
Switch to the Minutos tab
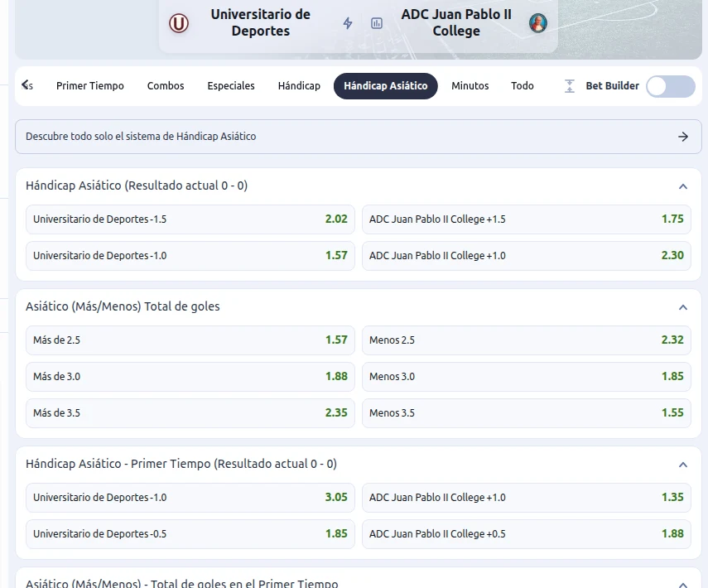point(470,86)
